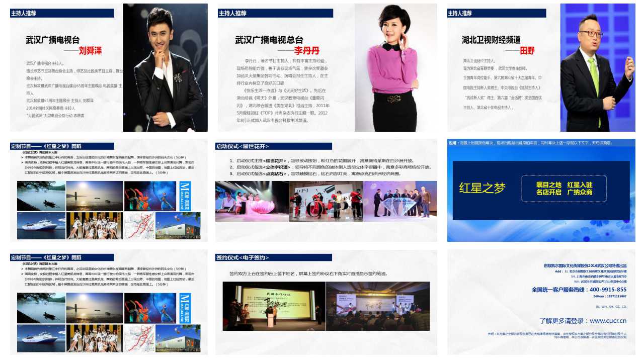
Task: Click the photo of the man with the green tie
Action: point(597,67)
